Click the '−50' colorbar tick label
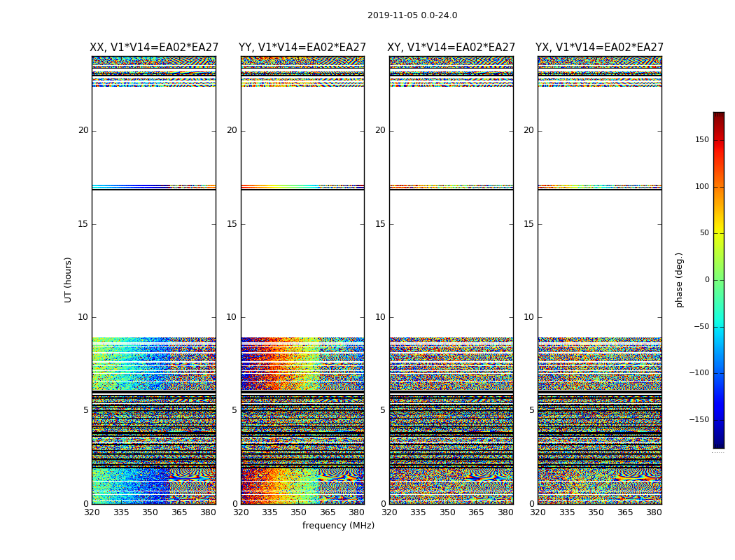 701,326
